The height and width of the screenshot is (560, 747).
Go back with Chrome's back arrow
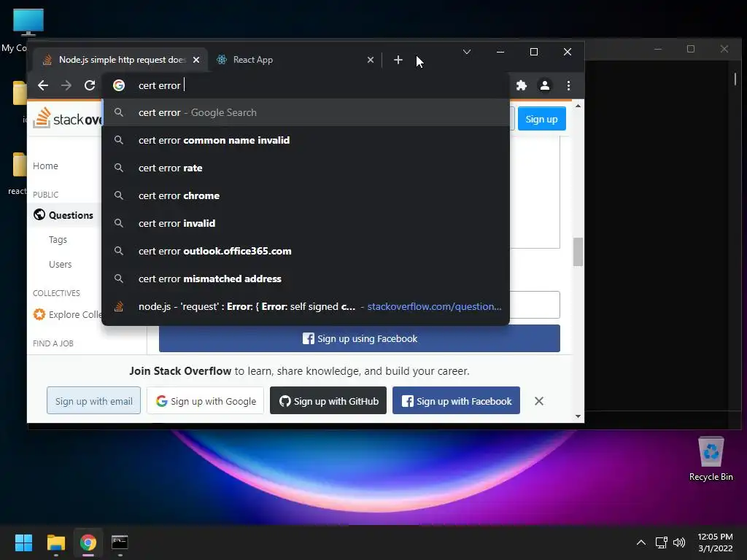[43, 85]
